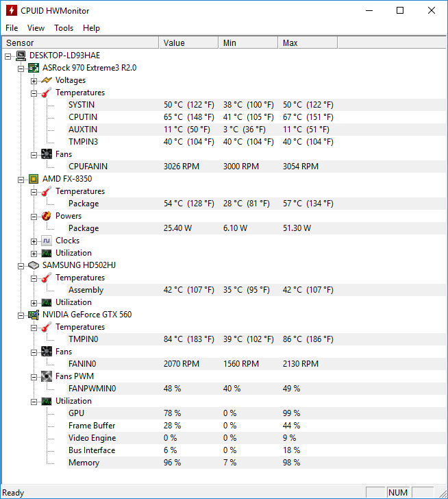The height and width of the screenshot is (499, 448).
Task: Select the FANIN0 row
Action: (256, 364)
